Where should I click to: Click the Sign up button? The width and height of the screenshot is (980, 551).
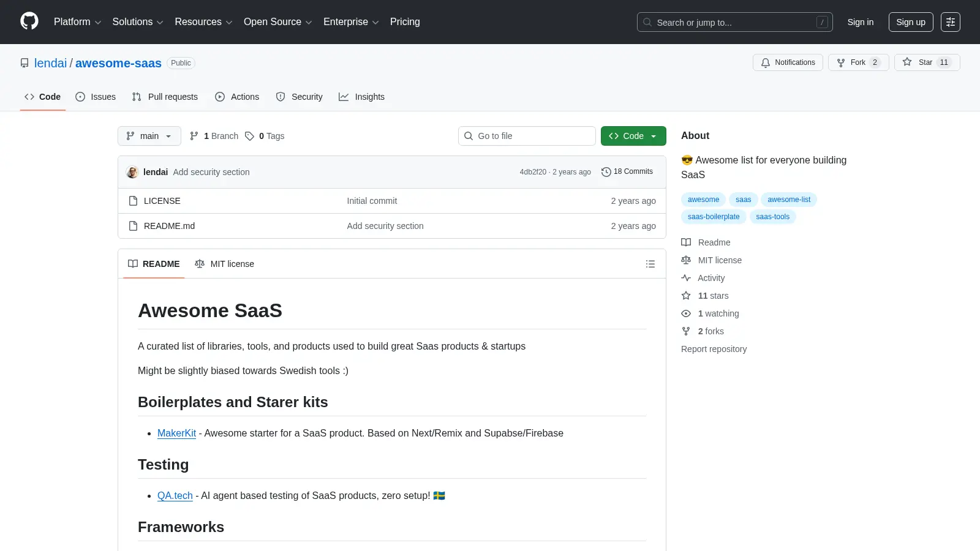911,22
